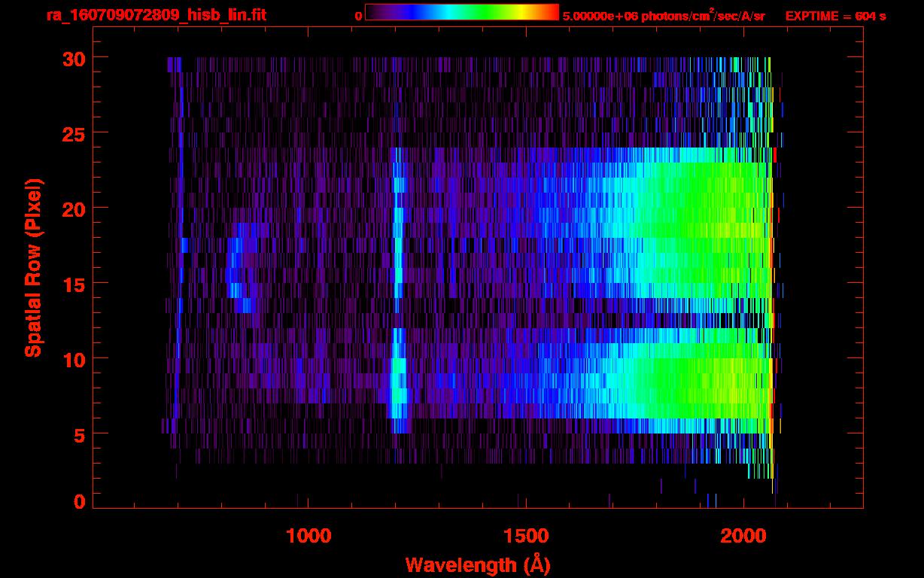
Task: Click the Wavelength (Å) axis label
Action: click(478, 564)
